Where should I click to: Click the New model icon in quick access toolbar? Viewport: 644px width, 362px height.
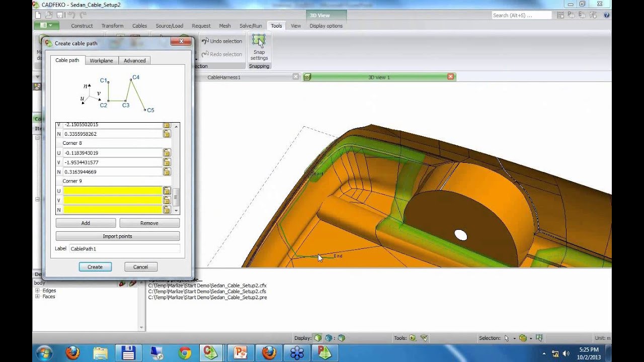click(x=39, y=15)
